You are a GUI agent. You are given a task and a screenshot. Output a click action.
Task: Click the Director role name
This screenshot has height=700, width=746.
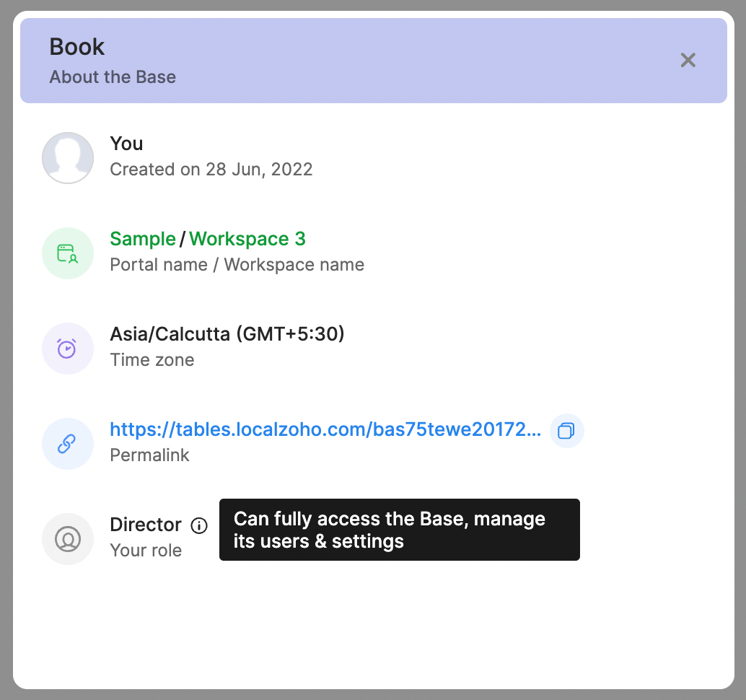146,525
